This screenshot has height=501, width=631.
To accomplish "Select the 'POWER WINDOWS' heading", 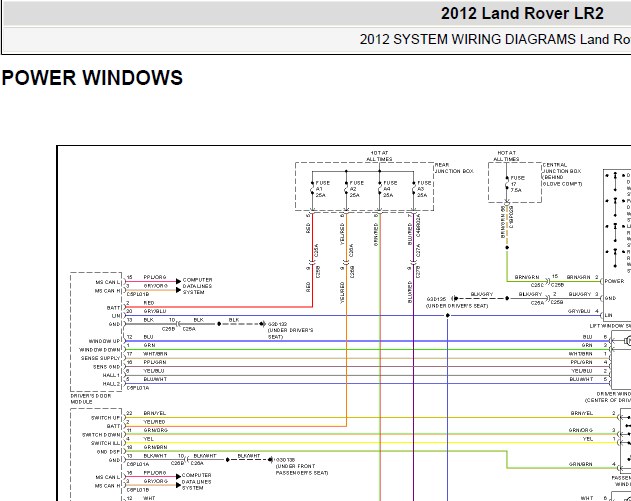I will [92, 78].
